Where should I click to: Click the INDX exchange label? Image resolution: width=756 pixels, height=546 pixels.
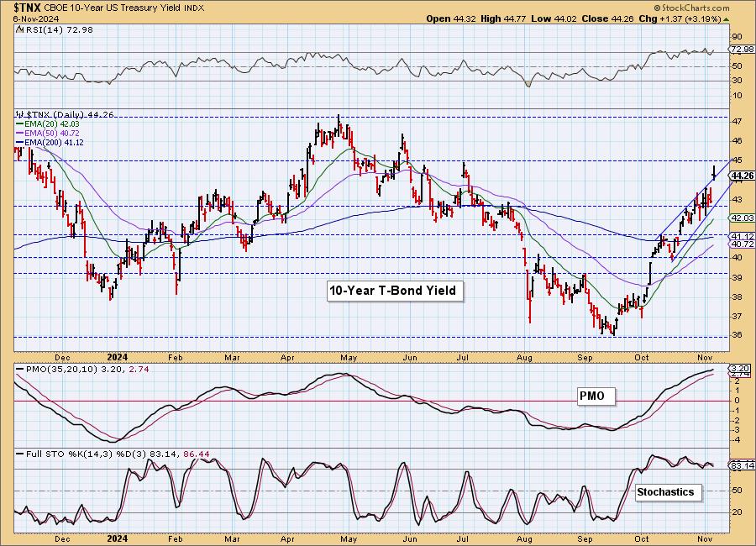pos(194,8)
